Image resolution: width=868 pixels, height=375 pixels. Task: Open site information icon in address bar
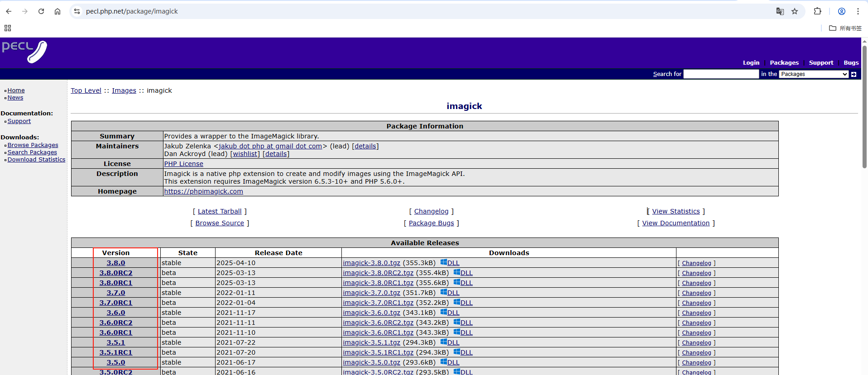tap(77, 11)
